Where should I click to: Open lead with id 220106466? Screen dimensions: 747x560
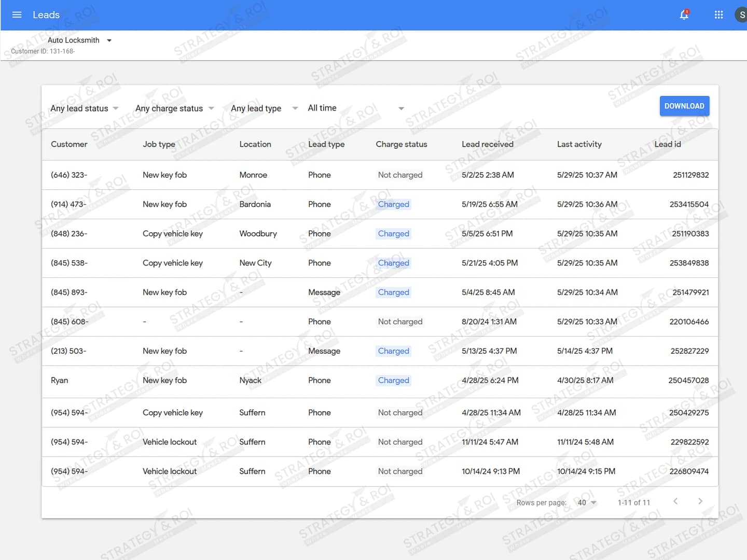pos(688,322)
